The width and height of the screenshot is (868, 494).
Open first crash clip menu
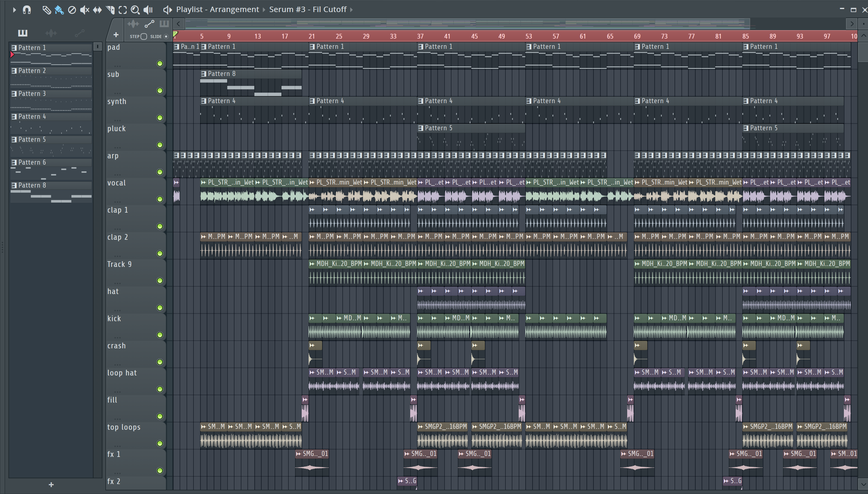(312, 345)
